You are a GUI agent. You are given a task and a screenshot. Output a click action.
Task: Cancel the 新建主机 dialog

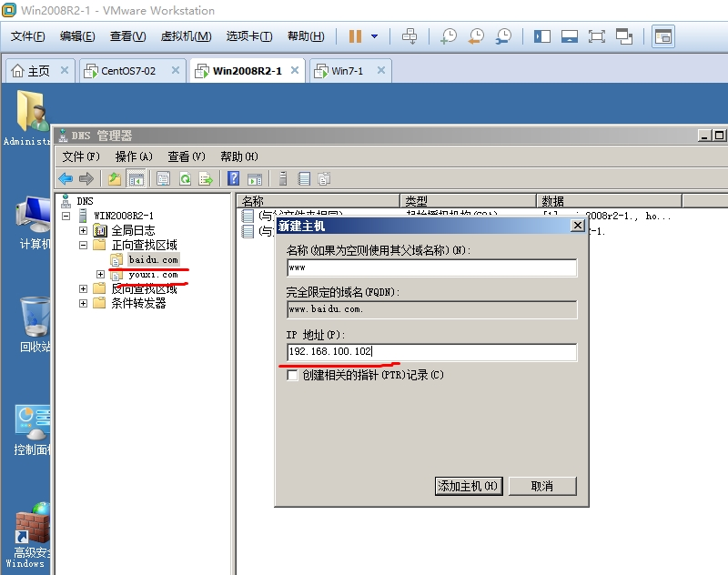click(x=542, y=486)
